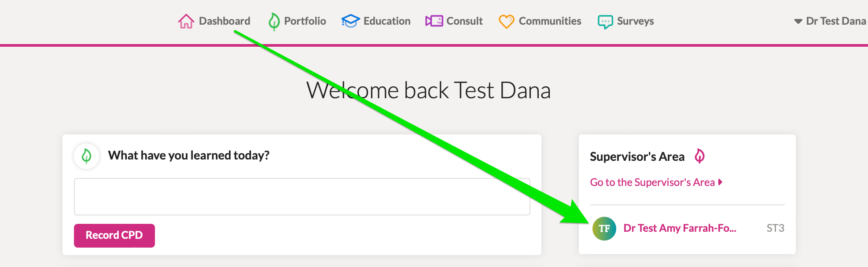Open the Communities menu label

click(550, 21)
